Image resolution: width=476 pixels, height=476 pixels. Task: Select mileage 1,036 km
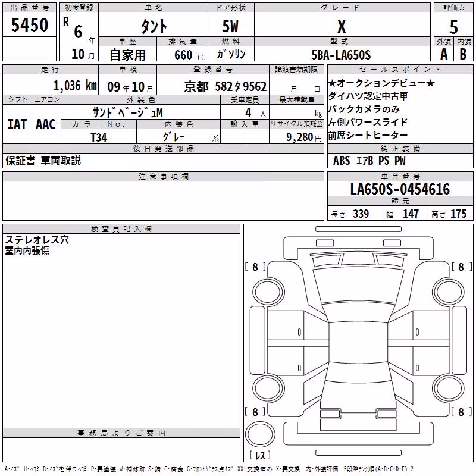click(75, 86)
